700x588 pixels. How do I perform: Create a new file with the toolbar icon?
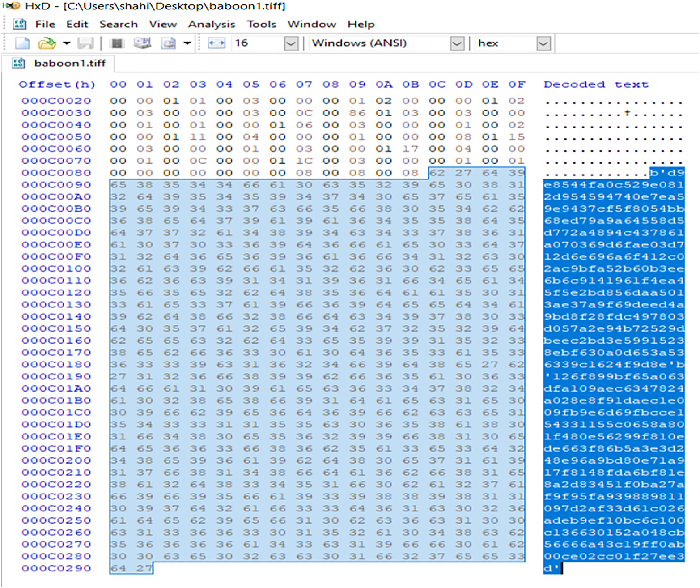[x=22, y=43]
